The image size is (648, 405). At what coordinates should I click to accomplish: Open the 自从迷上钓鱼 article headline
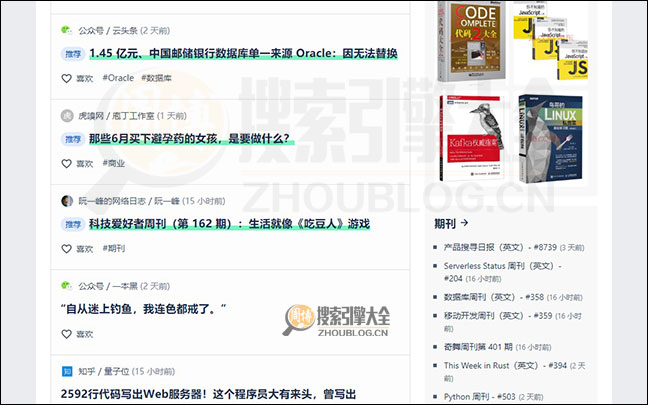[143, 309]
